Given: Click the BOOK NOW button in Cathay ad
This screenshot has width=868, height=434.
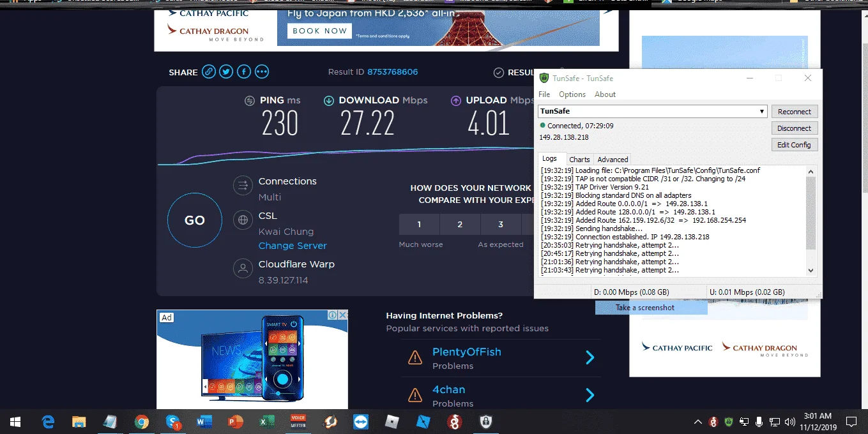Looking at the screenshot, I should tap(319, 31).
